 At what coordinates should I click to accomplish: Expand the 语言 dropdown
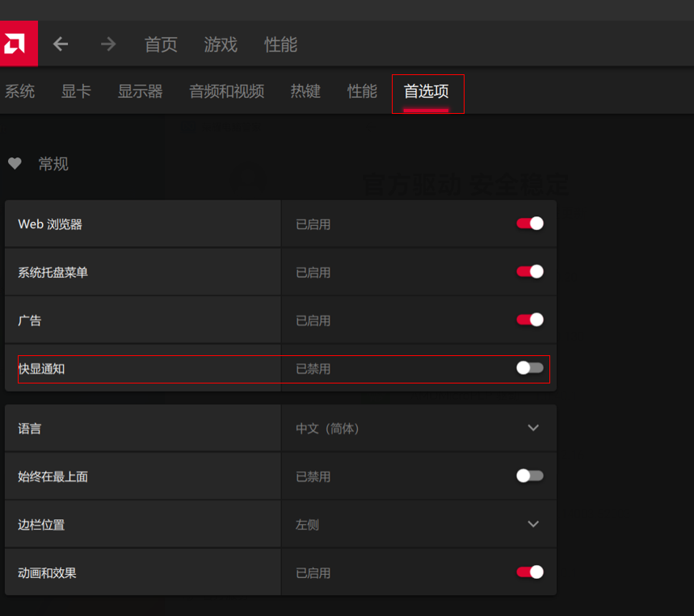pyautogui.click(x=532, y=428)
